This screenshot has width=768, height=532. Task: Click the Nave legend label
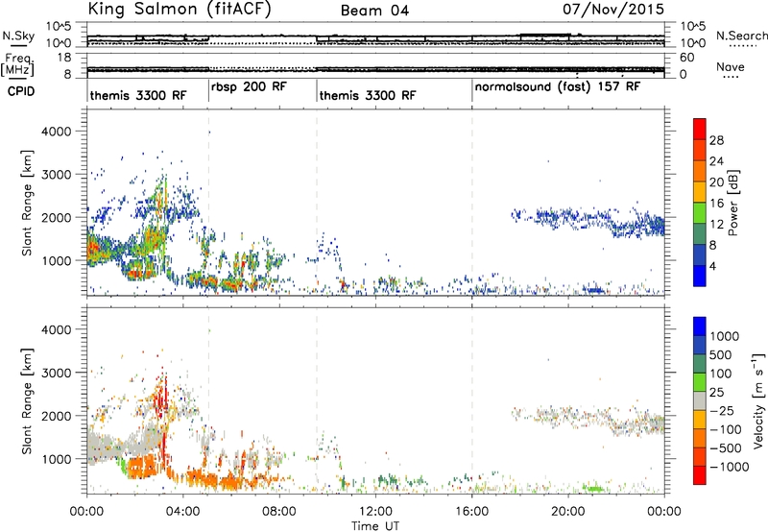731,67
